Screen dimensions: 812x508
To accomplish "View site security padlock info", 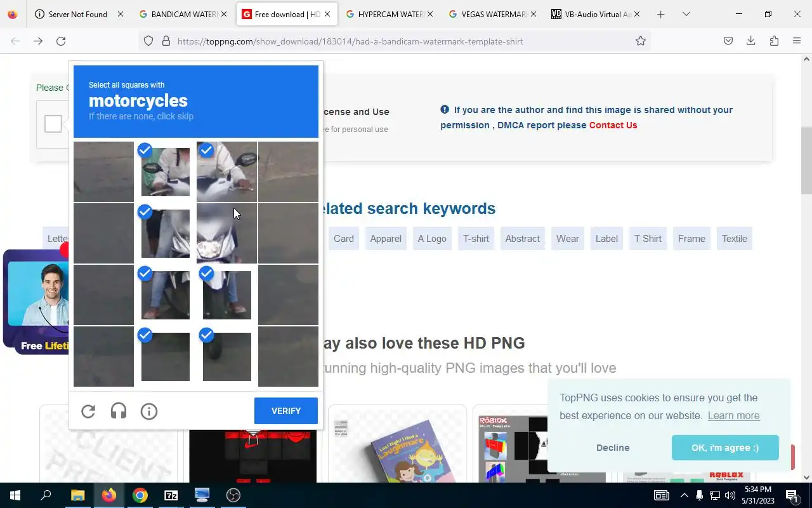I will tap(166, 41).
